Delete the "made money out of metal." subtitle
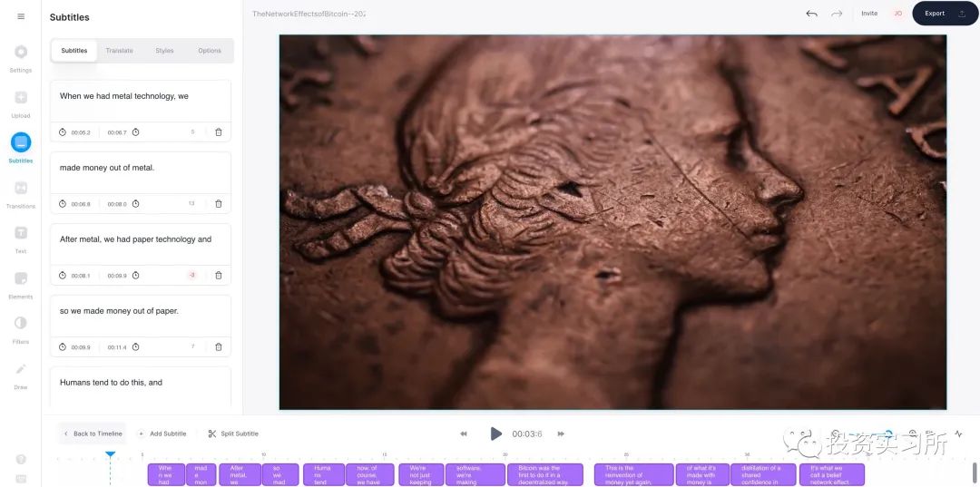The width and height of the screenshot is (980, 487). point(219,204)
